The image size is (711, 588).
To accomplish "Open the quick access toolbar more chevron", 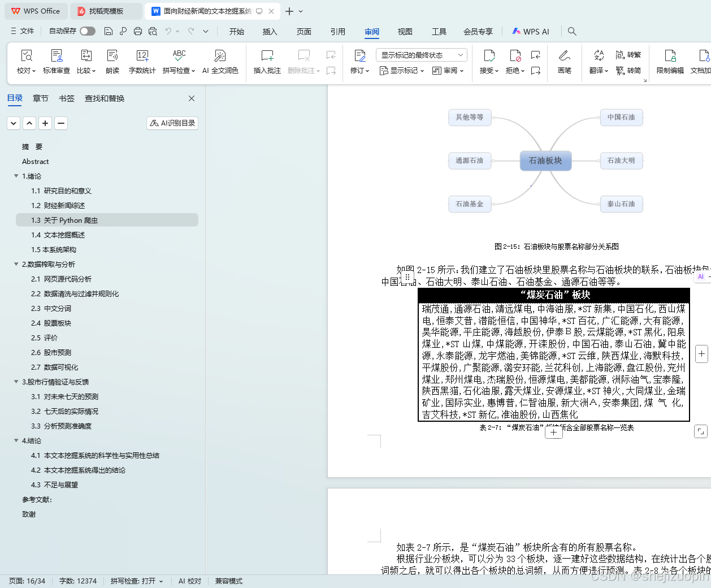I will pos(206,31).
